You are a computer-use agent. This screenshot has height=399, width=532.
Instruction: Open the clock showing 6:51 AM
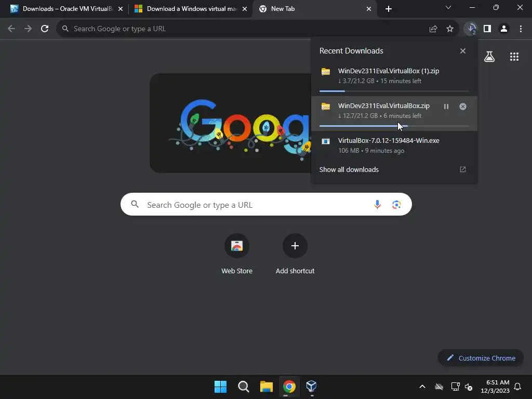[495, 387]
